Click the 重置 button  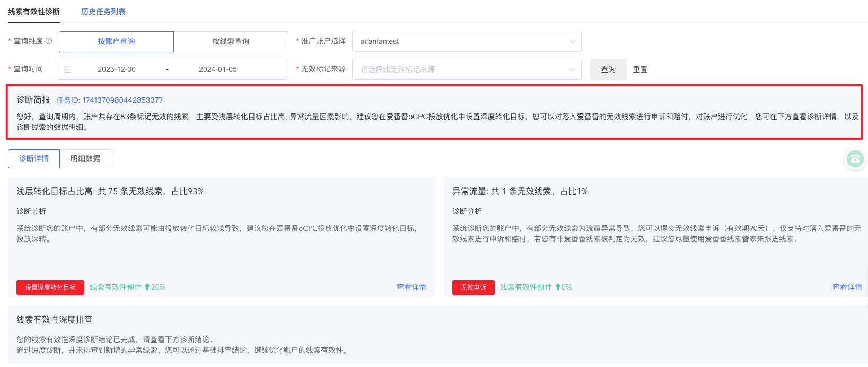pos(640,69)
